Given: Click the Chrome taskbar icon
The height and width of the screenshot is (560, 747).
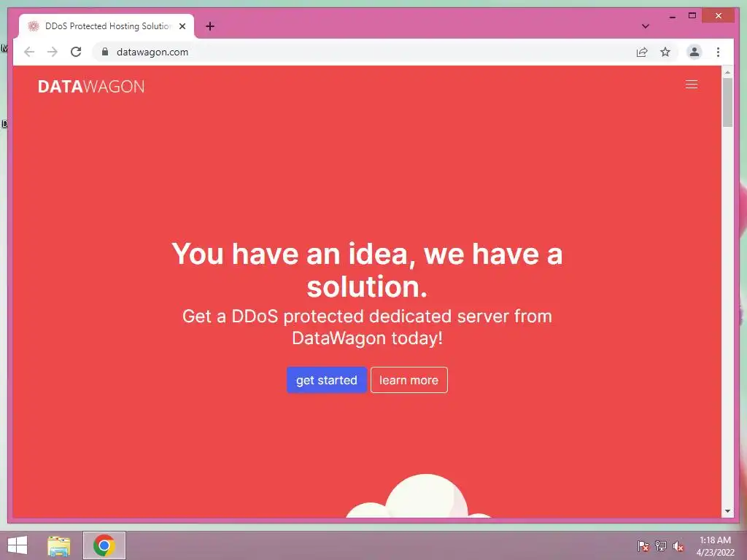Looking at the screenshot, I should coord(104,545).
